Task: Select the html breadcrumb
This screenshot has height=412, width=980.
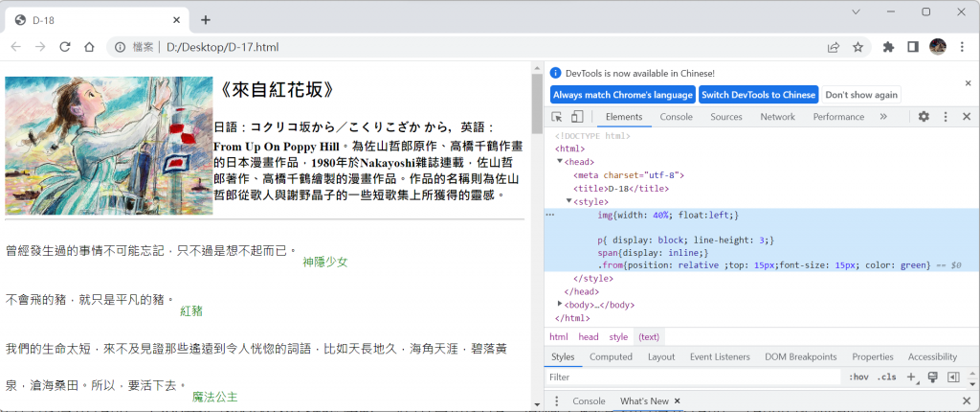Action: (559, 337)
